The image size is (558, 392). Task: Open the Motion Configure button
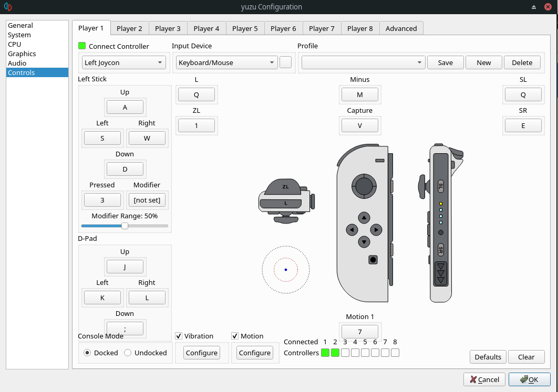[255, 353]
